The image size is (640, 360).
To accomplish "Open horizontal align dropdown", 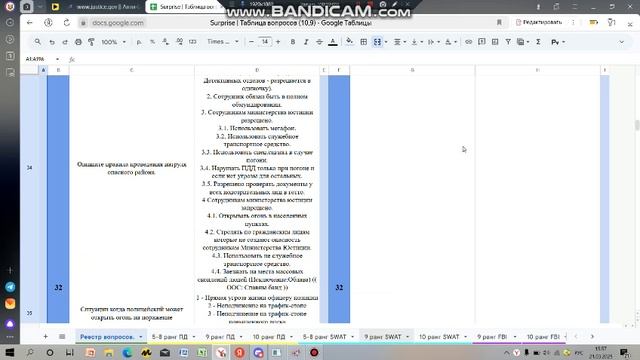I will coord(399,42).
